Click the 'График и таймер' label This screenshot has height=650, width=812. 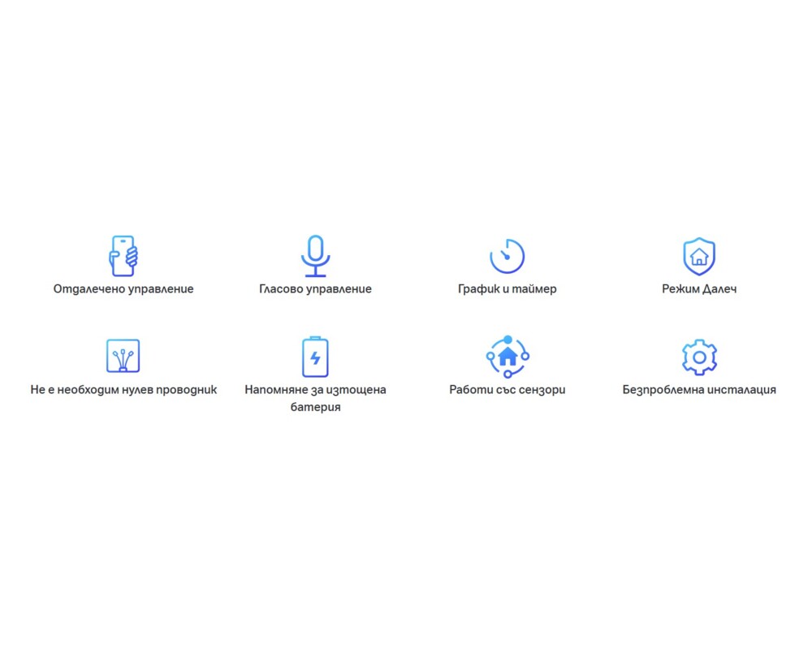tap(508, 289)
